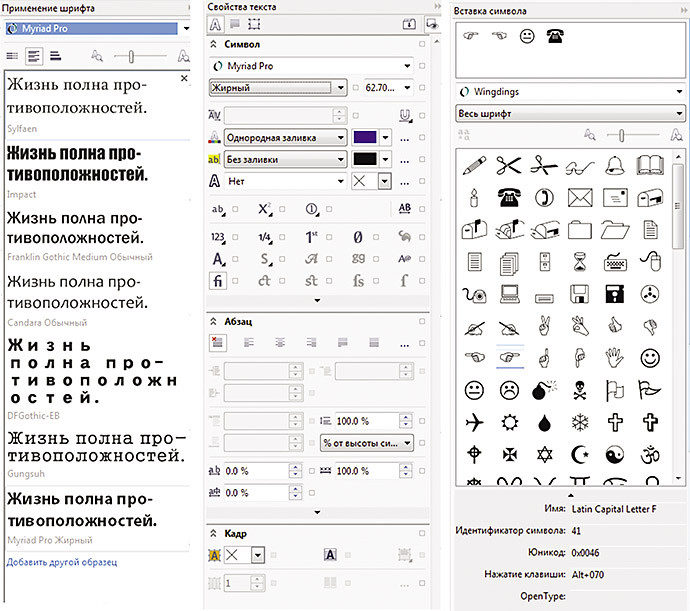690x611 pixels.
Task: Expand the Однородная заливка fill type dropdown
Action: 340,137
